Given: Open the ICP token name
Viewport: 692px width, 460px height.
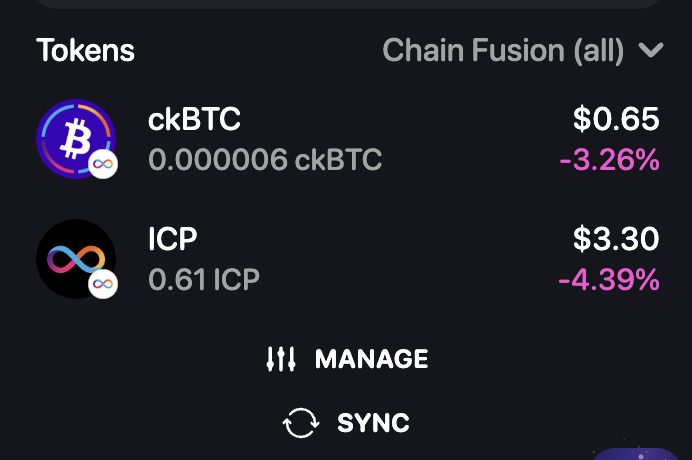Looking at the screenshot, I should [x=172, y=240].
